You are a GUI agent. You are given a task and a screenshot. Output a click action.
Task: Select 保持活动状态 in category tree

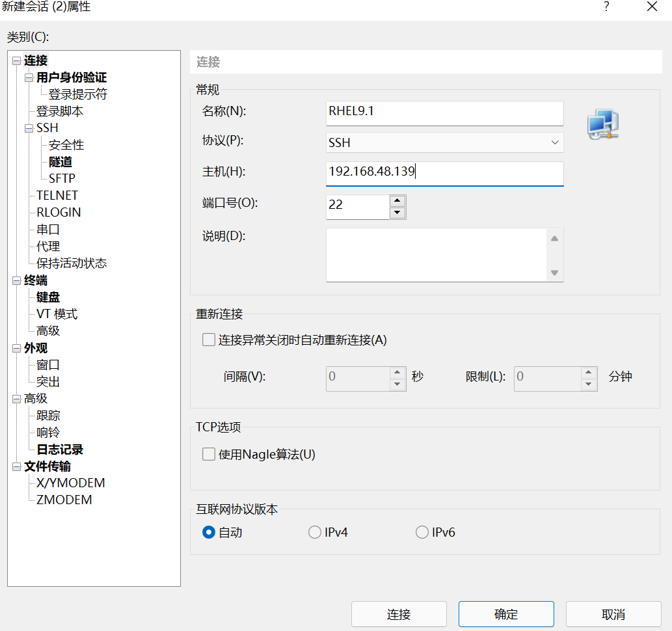click(71, 263)
